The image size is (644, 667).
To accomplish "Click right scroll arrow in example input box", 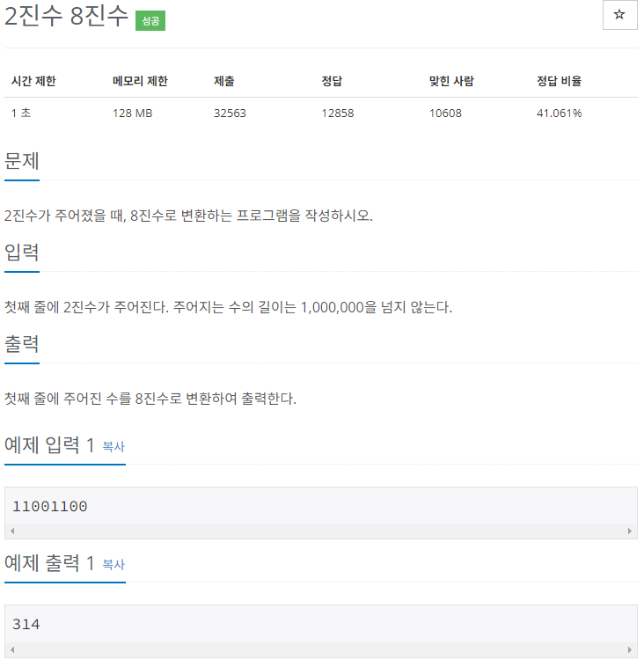I will pyautogui.click(x=630, y=531).
